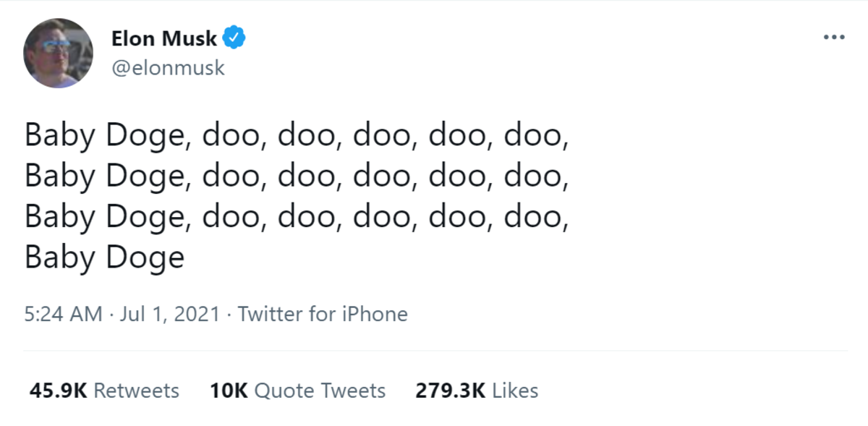Click the word 'Likes' label
This screenshot has width=868, height=426.
coord(515,391)
